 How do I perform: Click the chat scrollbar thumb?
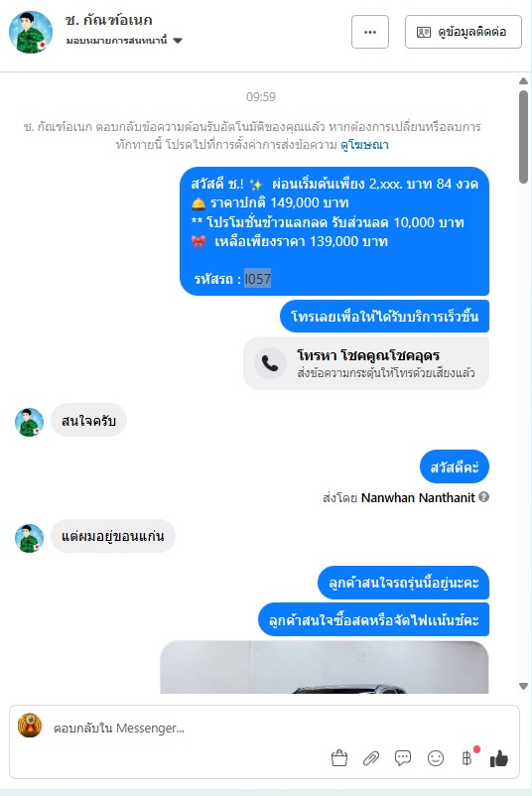pos(523,137)
